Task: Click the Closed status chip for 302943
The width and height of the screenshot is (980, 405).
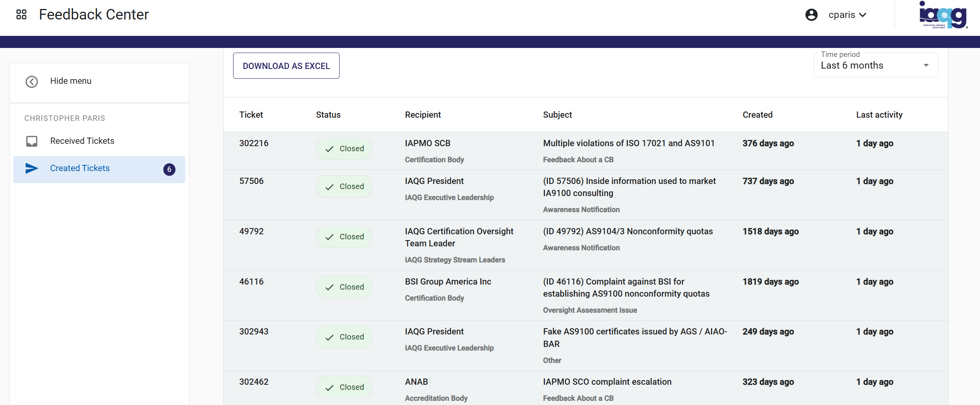Action: [344, 337]
